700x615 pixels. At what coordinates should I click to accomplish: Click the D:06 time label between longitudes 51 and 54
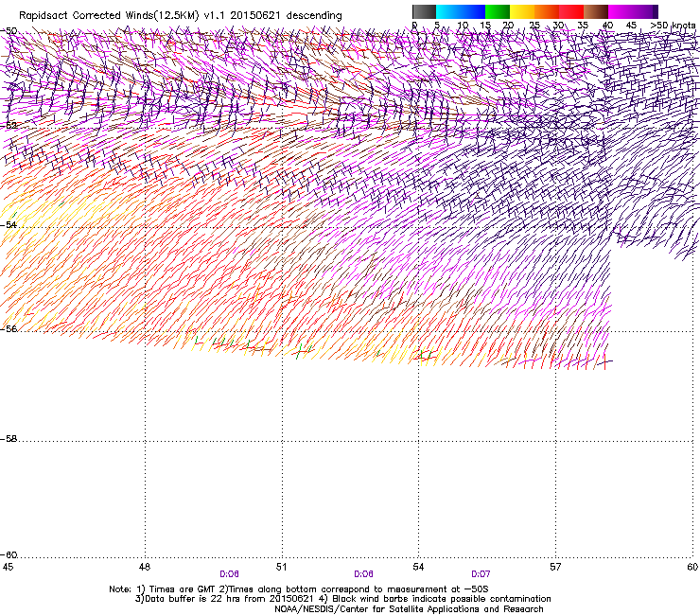click(363, 574)
